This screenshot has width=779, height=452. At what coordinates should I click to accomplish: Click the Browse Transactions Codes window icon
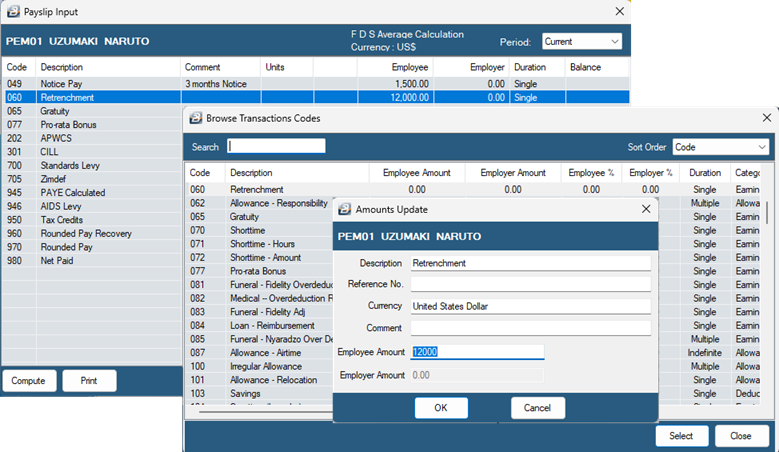pyautogui.click(x=196, y=118)
